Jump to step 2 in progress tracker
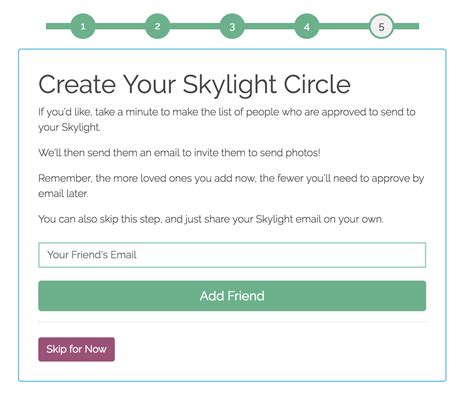474x396 pixels. click(158, 26)
